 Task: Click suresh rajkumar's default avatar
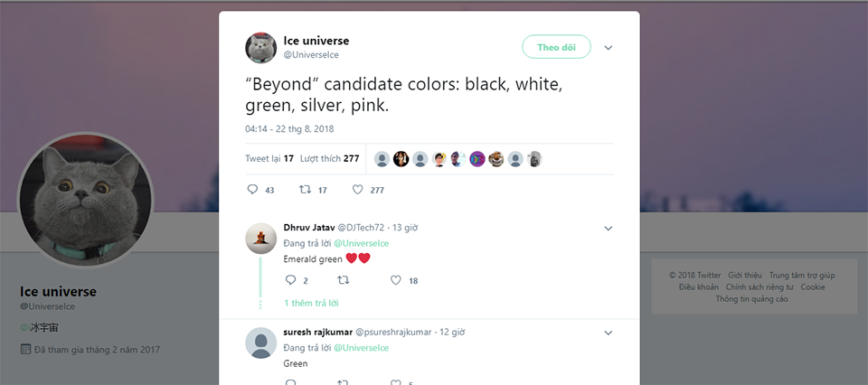pos(260,343)
